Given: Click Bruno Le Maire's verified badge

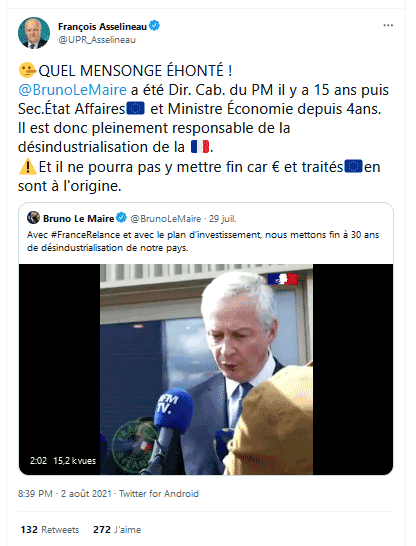Looking at the screenshot, I should (x=121, y=218).
